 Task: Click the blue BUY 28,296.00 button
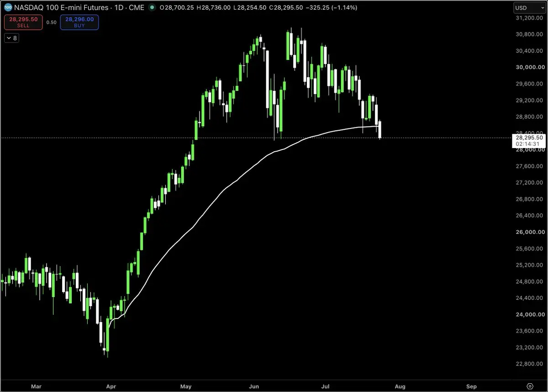[79, 22]
